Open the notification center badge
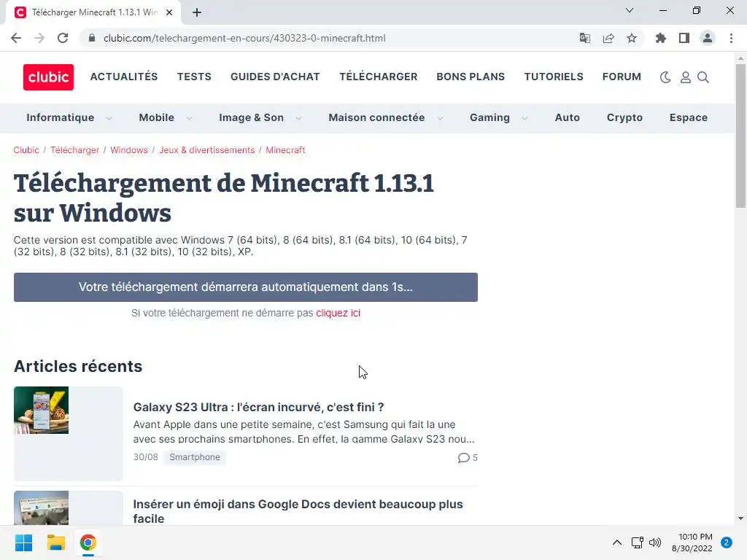Screen dimensions: 747x560 pos(727,542)
